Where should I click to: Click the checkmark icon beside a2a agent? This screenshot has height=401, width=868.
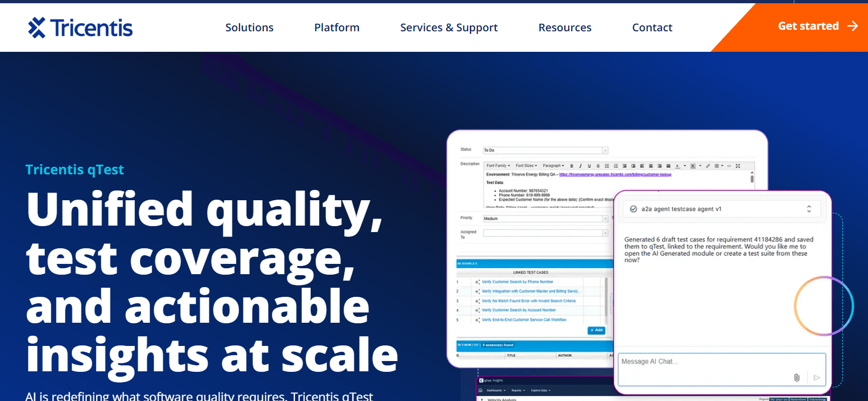pyautogui.click(x=633, y=209)
